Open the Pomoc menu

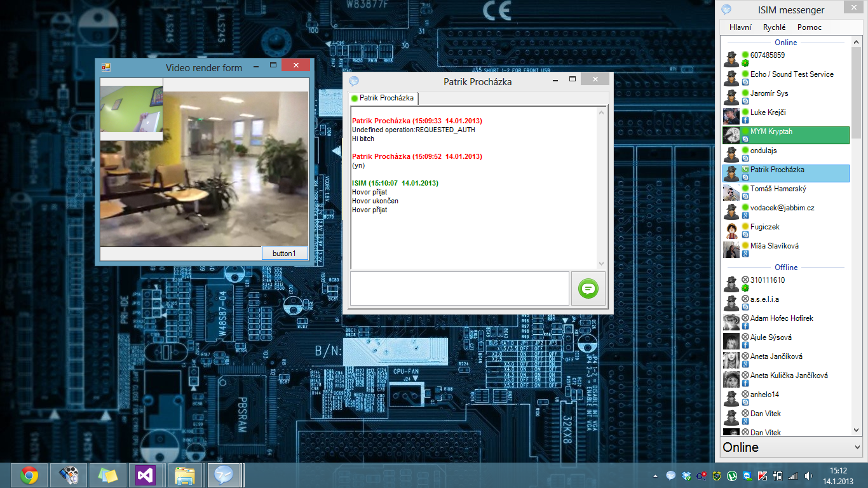coord(810,27)
